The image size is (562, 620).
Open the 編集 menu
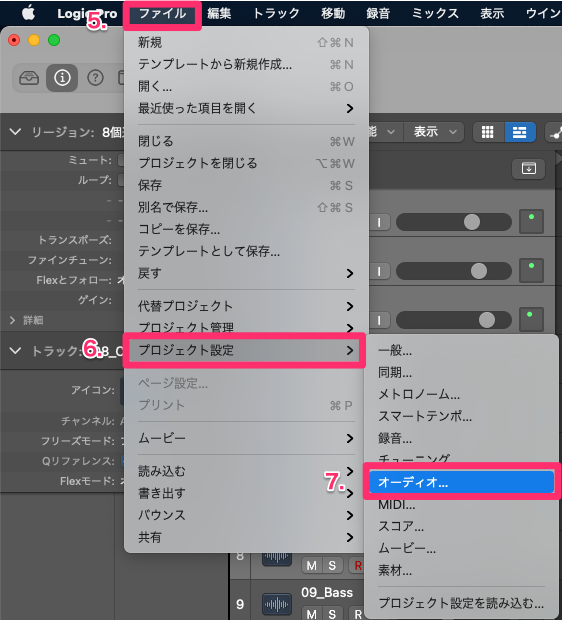tap(219, 13)
